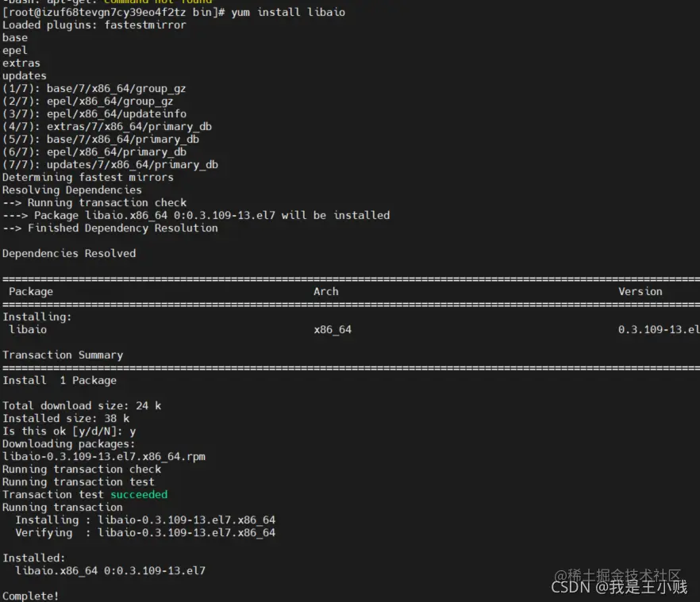Click lower 'Running transaction check' line without arrow
The height and width of the screenshot is (602, 700).
(82, 470)
